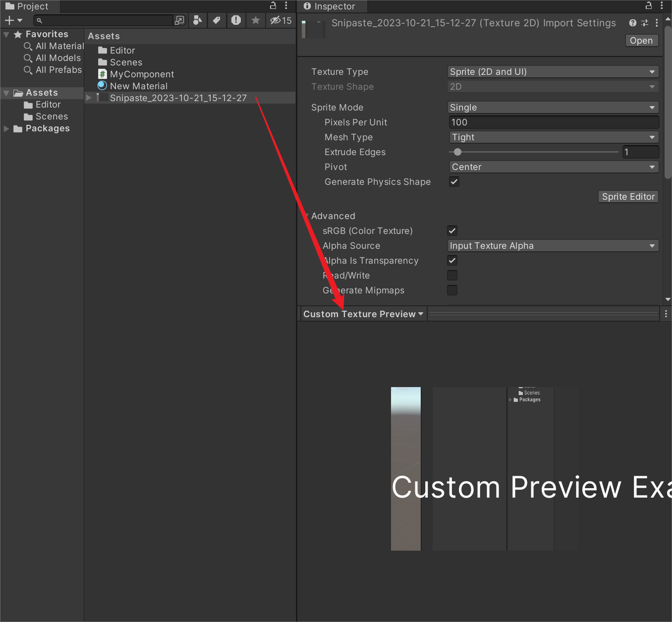Collapse the Favorites tree section
Screen dimensions: 672x622
(x=6, y=34)
